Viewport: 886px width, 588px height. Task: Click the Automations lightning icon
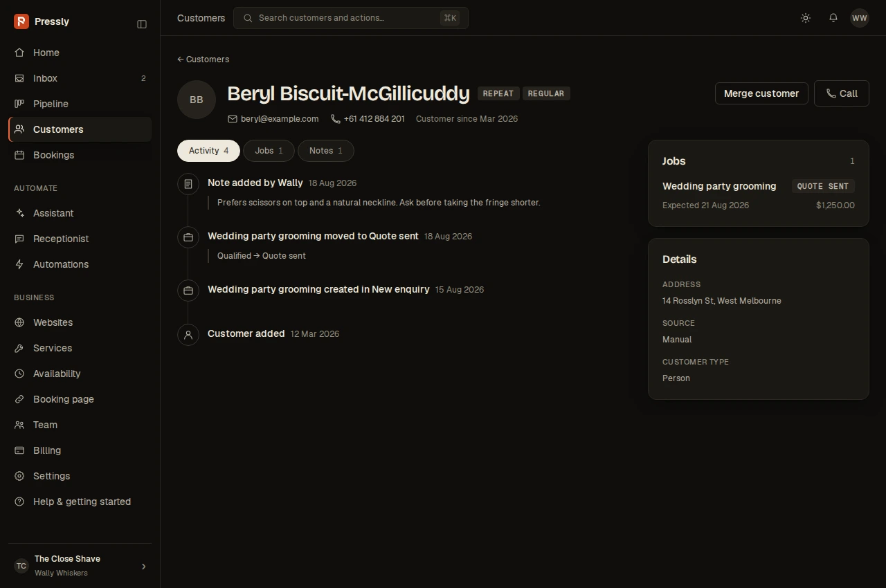19,264
